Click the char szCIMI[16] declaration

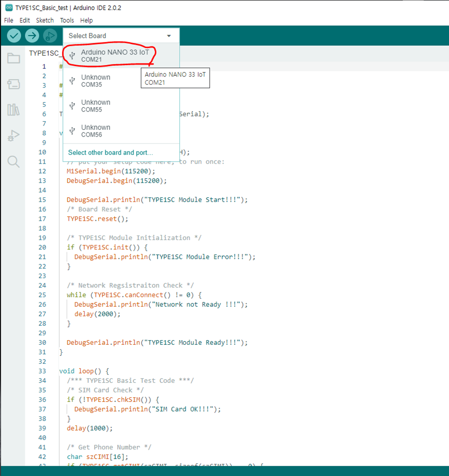tap(98, 457)
